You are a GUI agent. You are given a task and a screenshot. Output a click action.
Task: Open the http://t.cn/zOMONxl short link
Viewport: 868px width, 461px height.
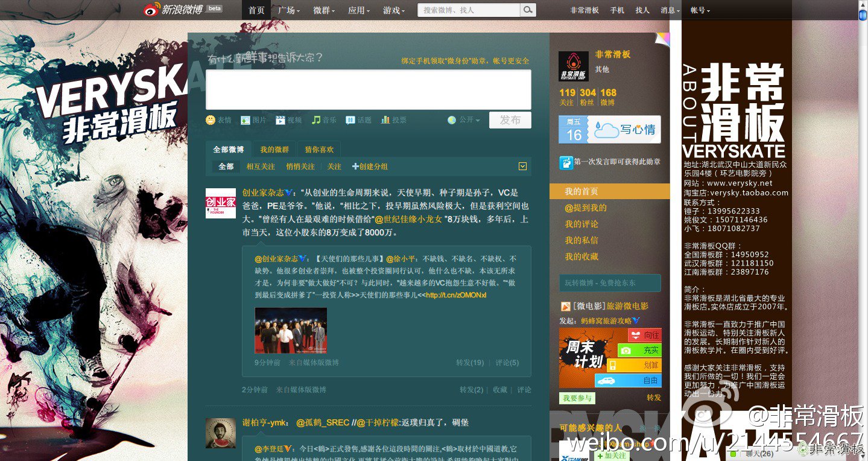456,295
